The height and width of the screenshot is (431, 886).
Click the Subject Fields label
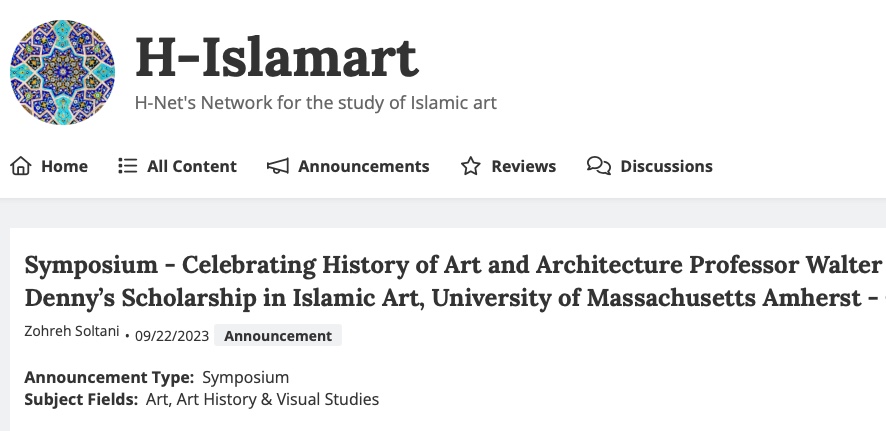[80, 399]
